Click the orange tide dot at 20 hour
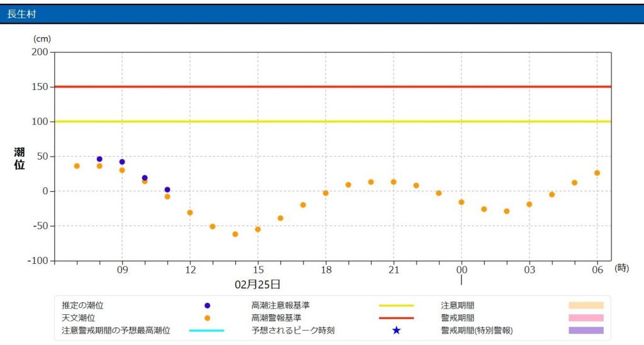 (371, 182)
